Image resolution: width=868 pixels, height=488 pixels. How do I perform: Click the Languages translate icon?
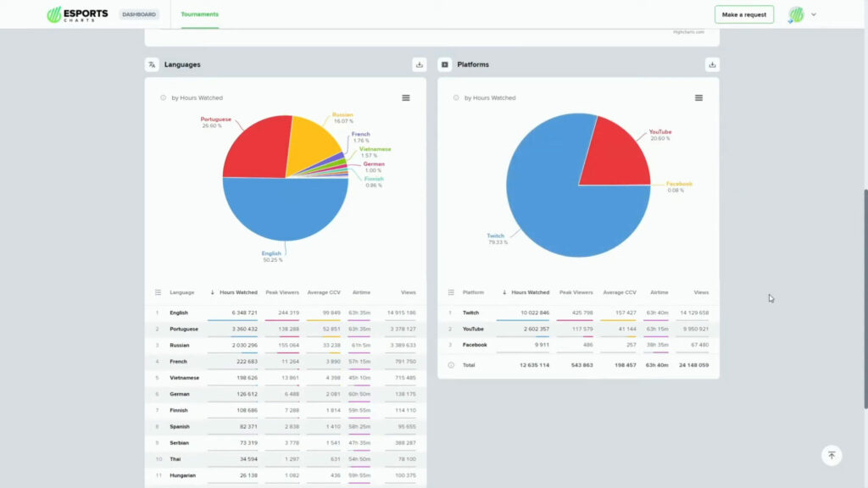click(152, 64)
